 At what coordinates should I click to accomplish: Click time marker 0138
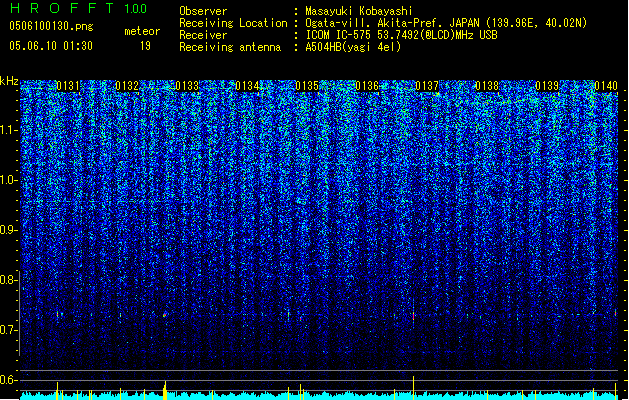coord(487,86)
